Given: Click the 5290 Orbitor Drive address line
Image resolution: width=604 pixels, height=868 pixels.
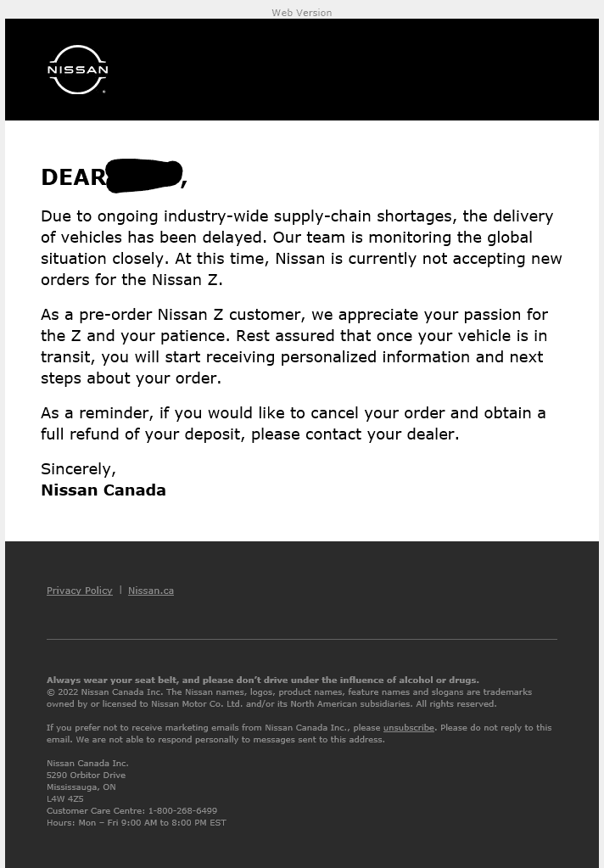Looking at the screenshot, I should click(86, 775).
